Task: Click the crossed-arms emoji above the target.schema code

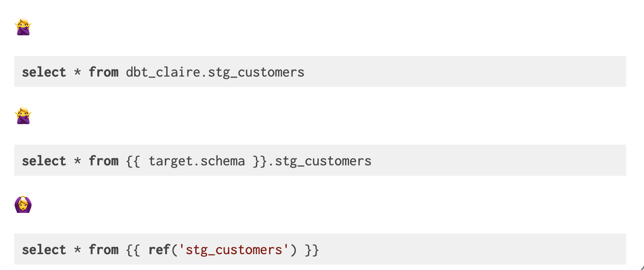Action: 23,116
